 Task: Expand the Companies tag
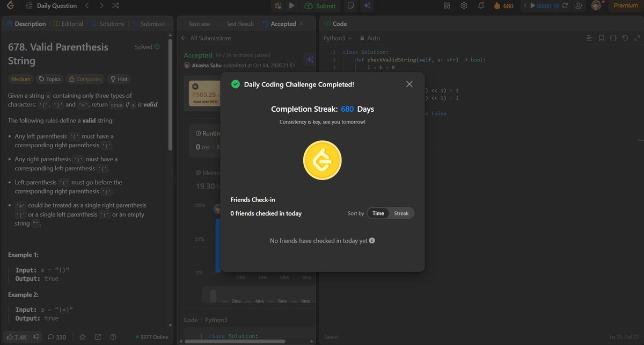click(x=85, y=79)
